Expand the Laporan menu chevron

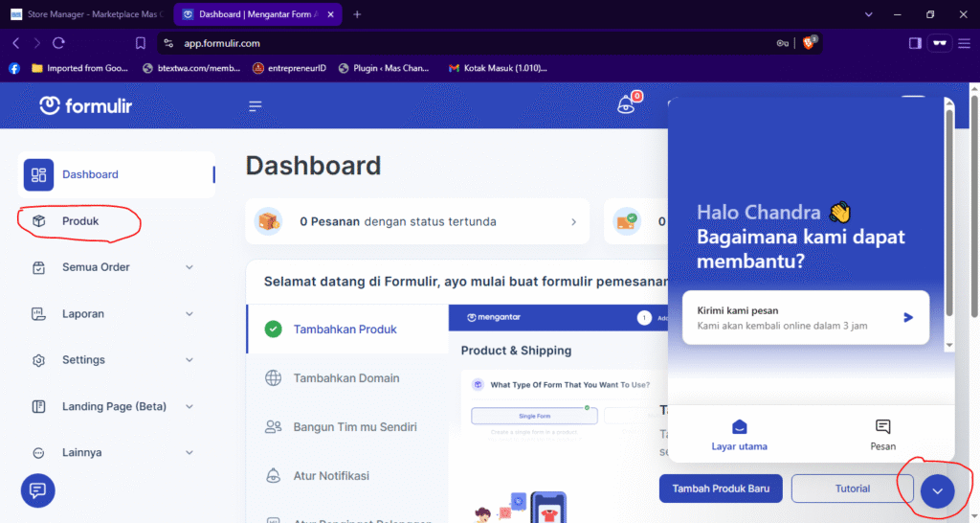[189, 314]
